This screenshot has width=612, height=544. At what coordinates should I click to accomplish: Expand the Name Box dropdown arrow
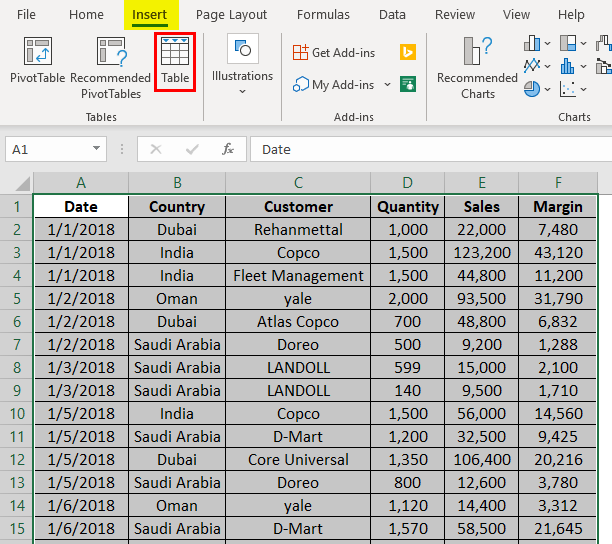point(97,149)
